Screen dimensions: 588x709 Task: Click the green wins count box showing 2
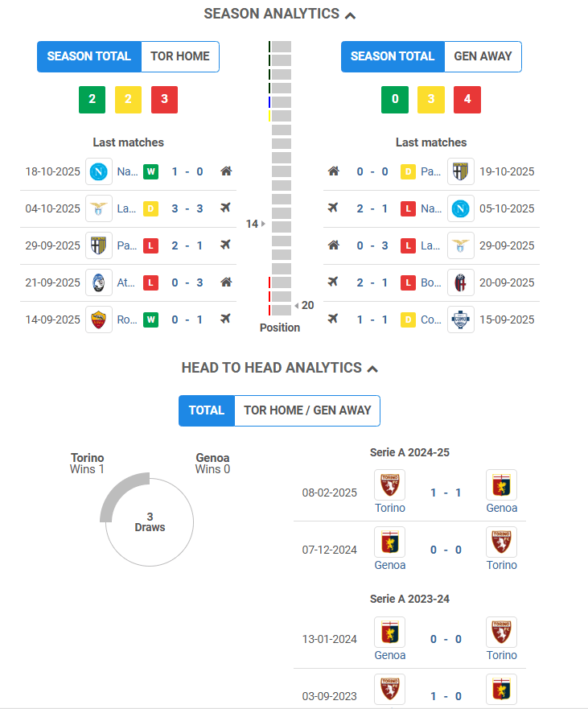coord(92,100)
